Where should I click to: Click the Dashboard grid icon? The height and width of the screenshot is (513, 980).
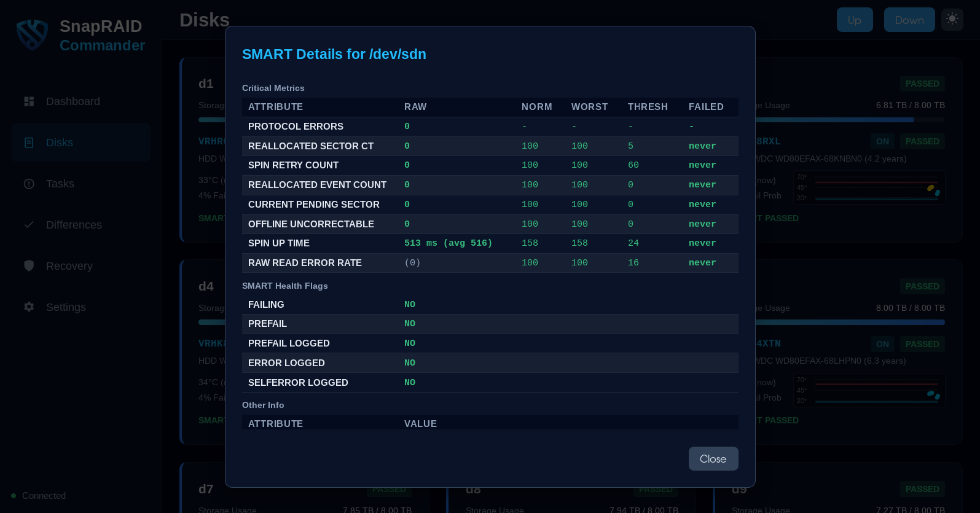pos(29,101)
